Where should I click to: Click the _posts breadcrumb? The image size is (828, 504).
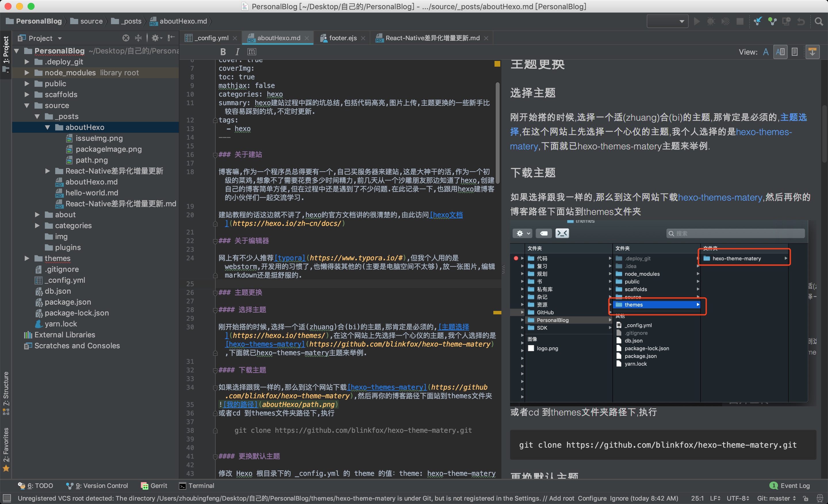click(x=126, y=21)
